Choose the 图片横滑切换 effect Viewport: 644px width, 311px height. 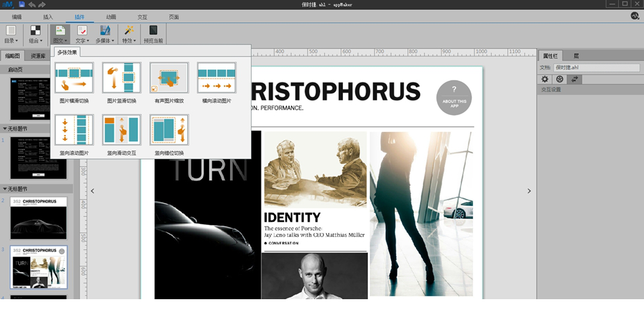tap(74, 83)
